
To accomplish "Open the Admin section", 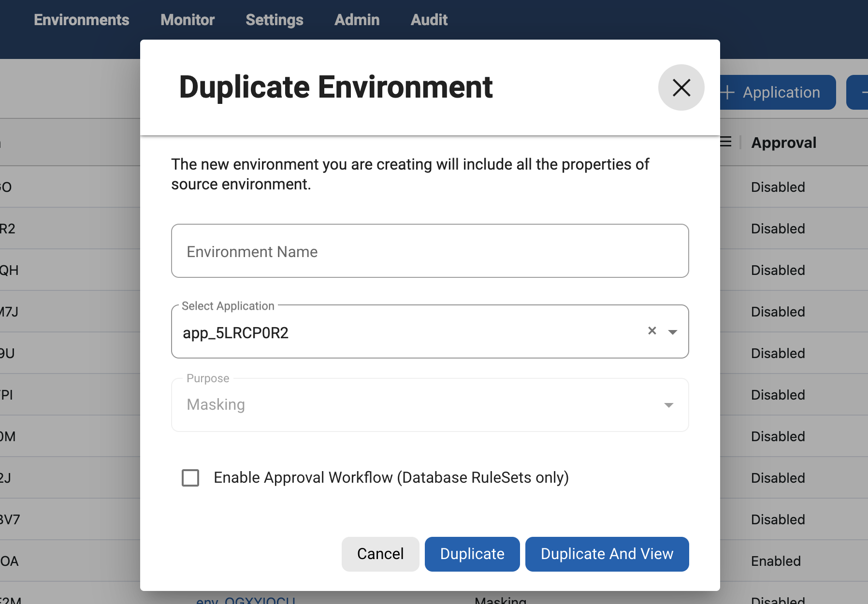I will pos(357,20).
